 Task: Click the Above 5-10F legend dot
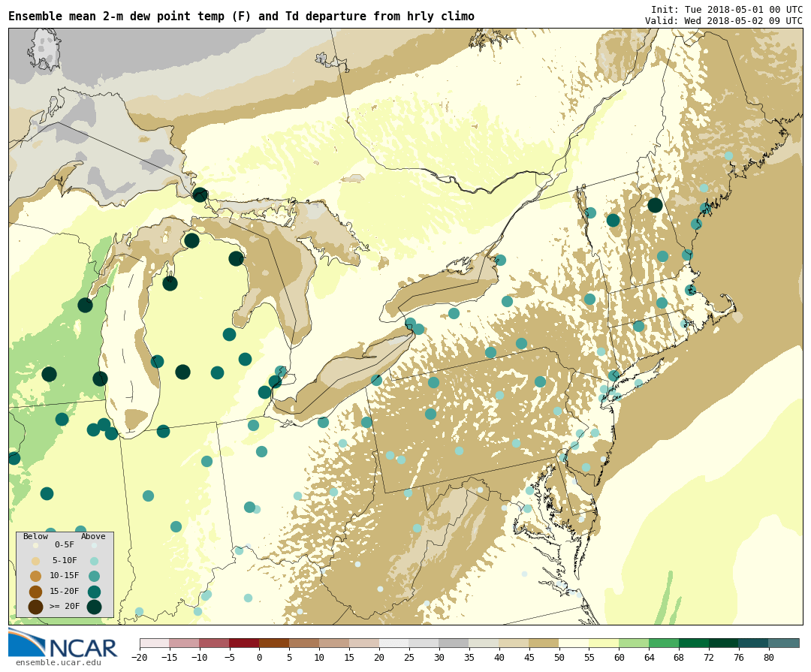coord(94,561)
